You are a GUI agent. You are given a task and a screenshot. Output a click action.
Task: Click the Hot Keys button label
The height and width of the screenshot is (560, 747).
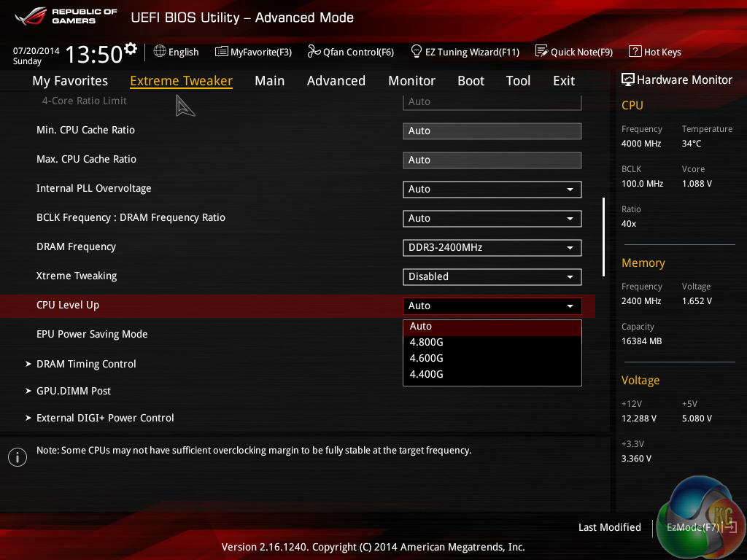(x=662, y=52)
